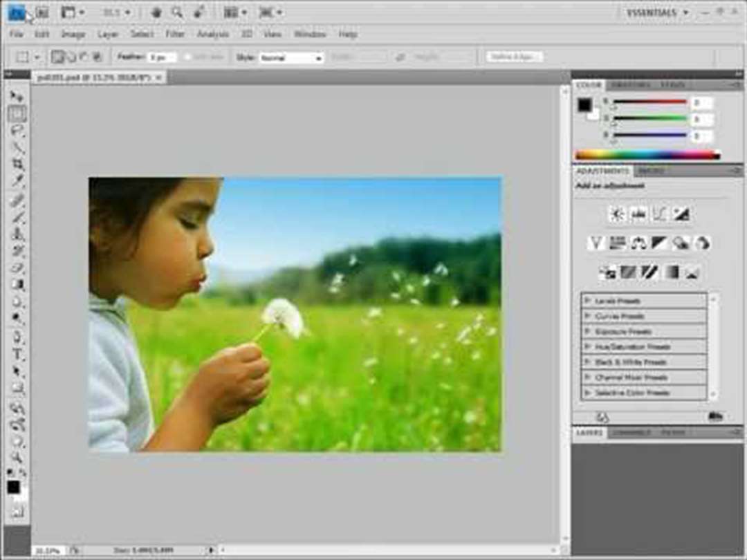Select the Crop tool
Screen dimensions: 747x560
click(x=17, y=165)
